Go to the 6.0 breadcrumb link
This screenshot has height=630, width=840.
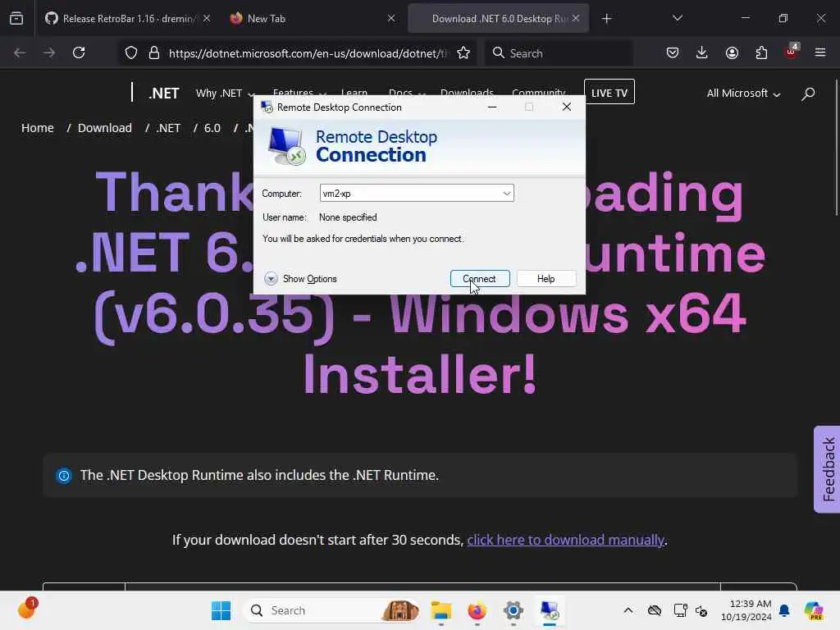click(x=212, y=128)
